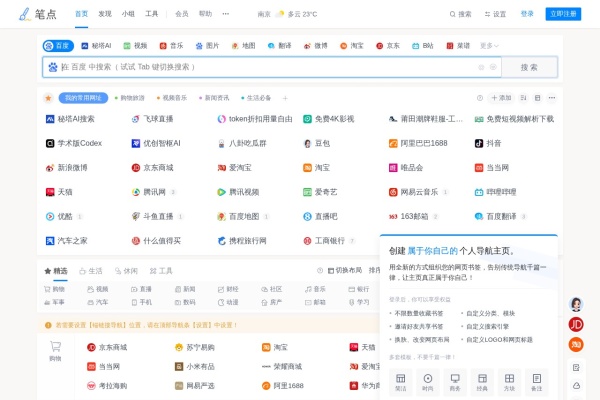The width and height of the screenshot is (600, 400).
Task: Select the 方块 template thumbnail
Action: click(x=509, y=382)
